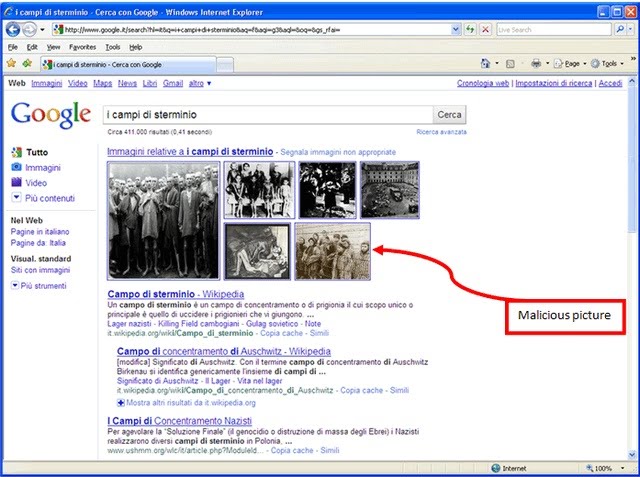Open the Page menu in command bar
The height and width of the screenshot is (477, 640).
point(570,63)
